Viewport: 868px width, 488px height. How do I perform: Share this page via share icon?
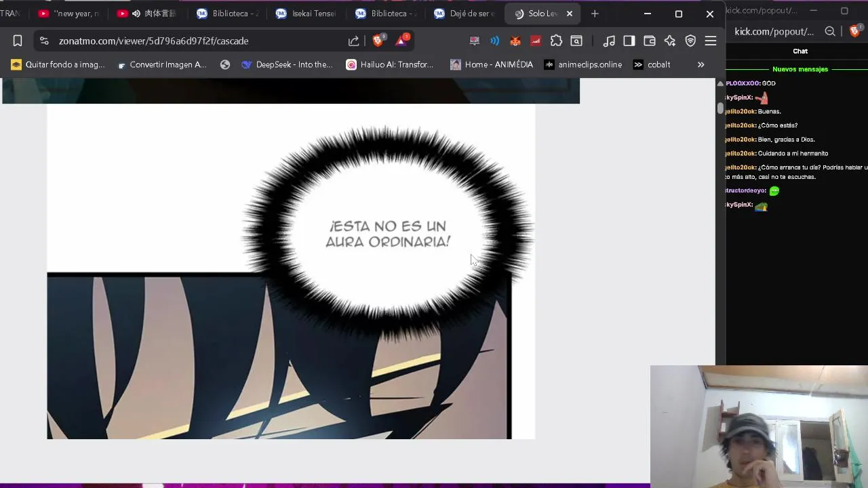(x=354, y=41)
